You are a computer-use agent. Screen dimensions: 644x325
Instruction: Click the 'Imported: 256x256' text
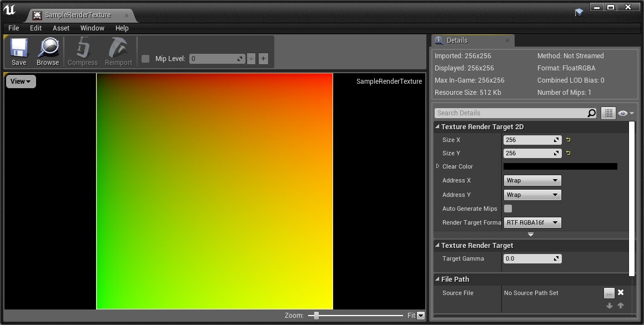(x=463, y=56)
